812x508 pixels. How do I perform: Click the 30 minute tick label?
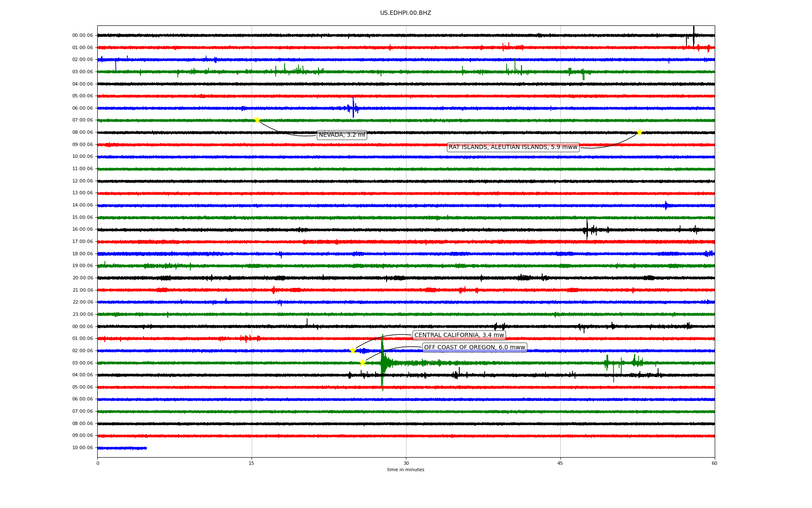[406, 463]
